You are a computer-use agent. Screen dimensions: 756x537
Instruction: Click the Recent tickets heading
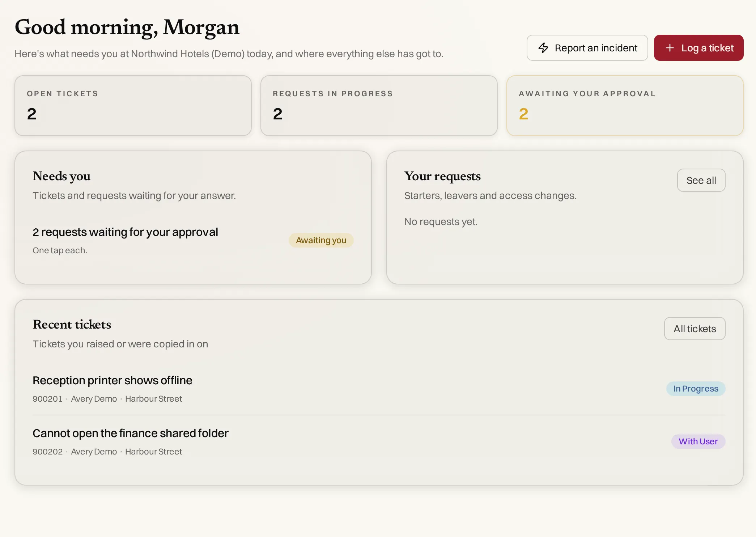click(x=72, y=325)
